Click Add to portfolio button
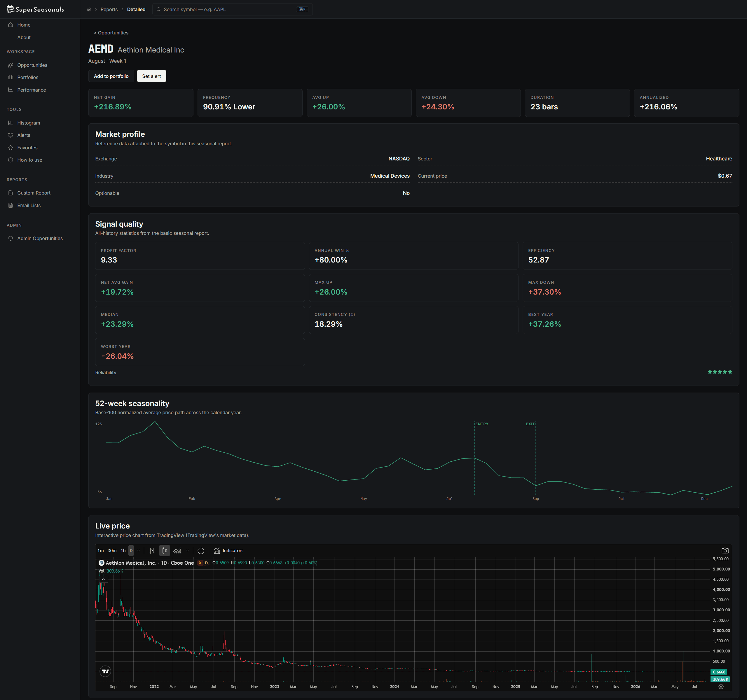 click(x=111, y=76)
